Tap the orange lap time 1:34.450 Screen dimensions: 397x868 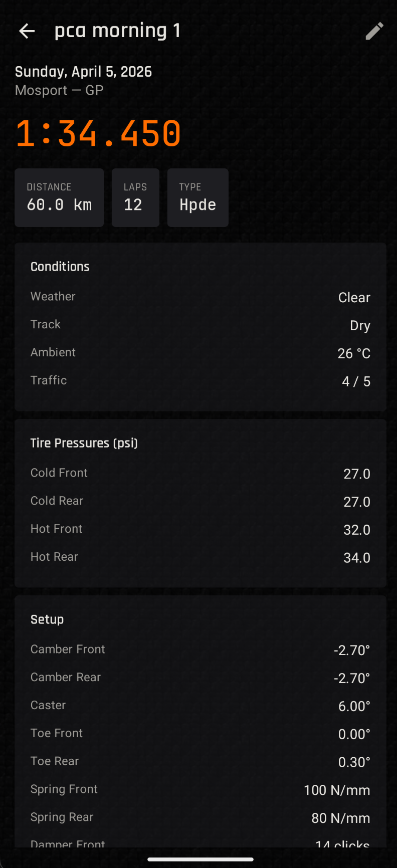click(98, 132)
